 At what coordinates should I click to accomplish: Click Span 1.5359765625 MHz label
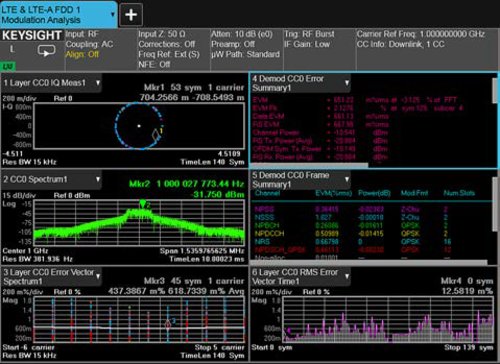(x=202, y=251)
